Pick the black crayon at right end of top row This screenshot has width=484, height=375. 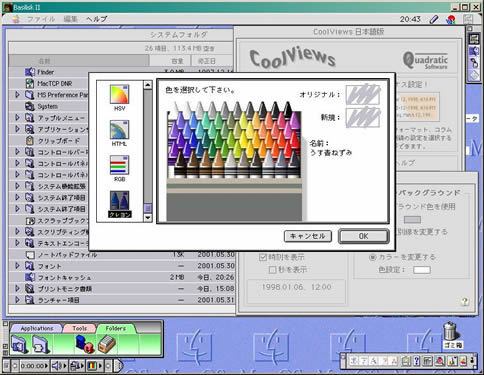[287, 109]
